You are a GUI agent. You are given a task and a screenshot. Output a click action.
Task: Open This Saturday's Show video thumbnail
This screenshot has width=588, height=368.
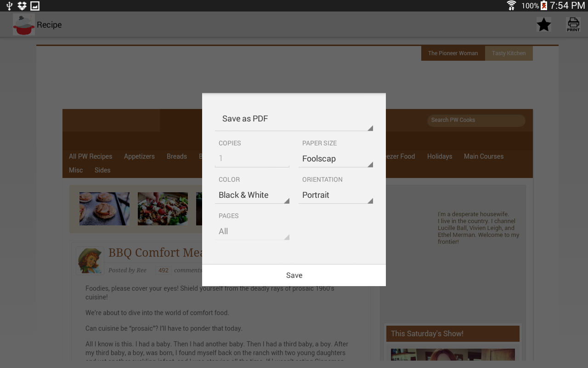(x=453, y=355)
